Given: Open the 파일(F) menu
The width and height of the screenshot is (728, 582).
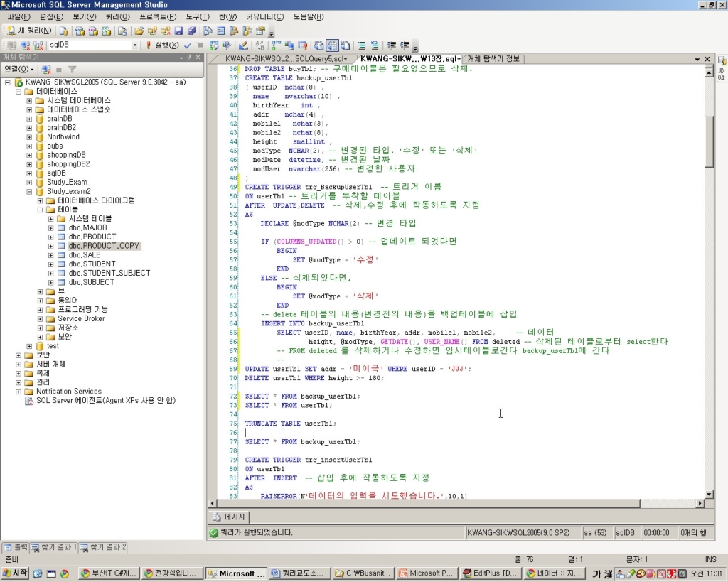Looking at the screenshot, I should [x=19, y=17].
